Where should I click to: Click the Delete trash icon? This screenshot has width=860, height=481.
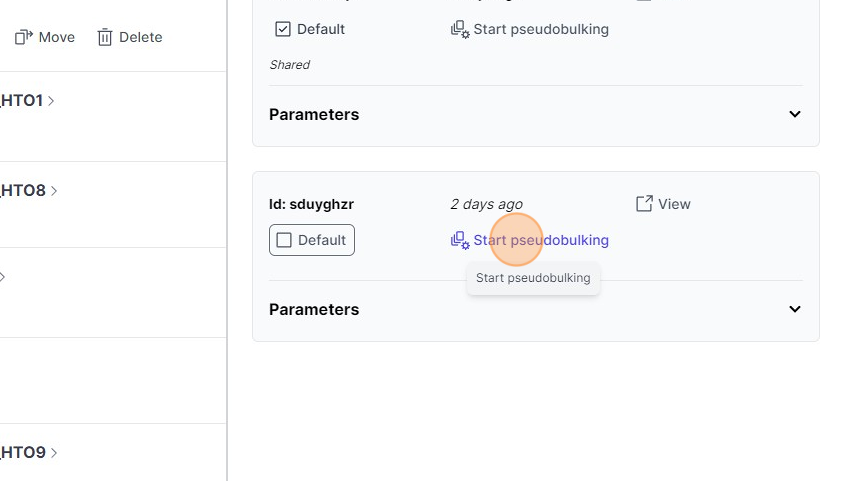pos(105,37)
